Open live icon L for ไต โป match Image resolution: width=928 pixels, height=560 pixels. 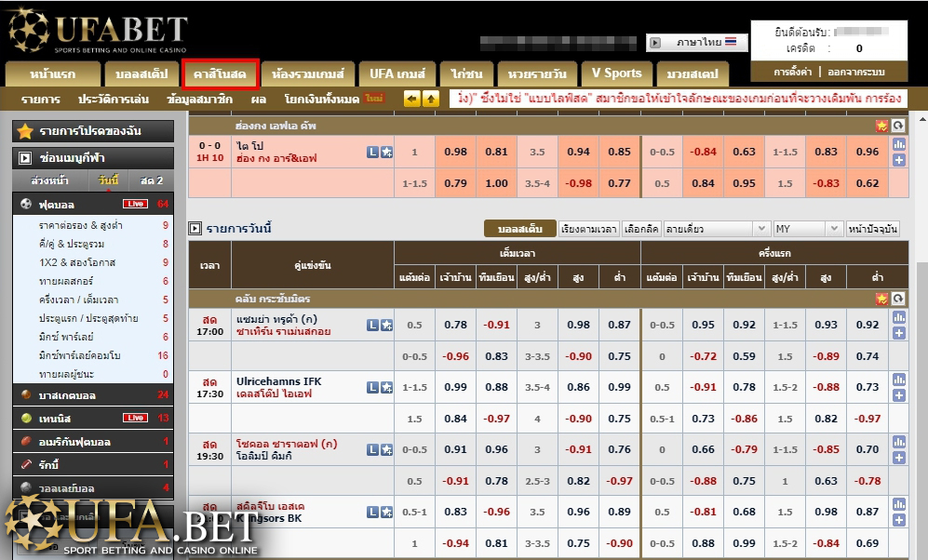click(372, 152)
